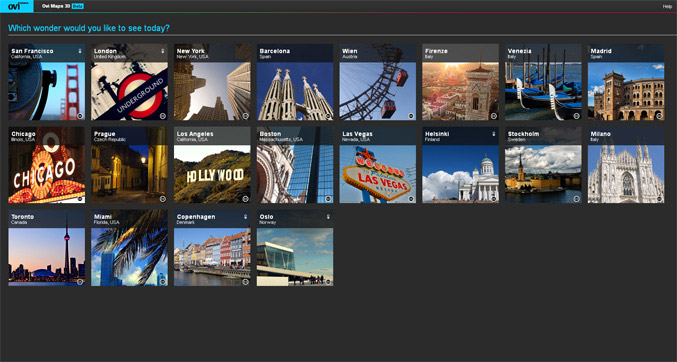Click the round corner icon on Copenhagen photo
Screen dimensions: 677x362
coord(245,282)
